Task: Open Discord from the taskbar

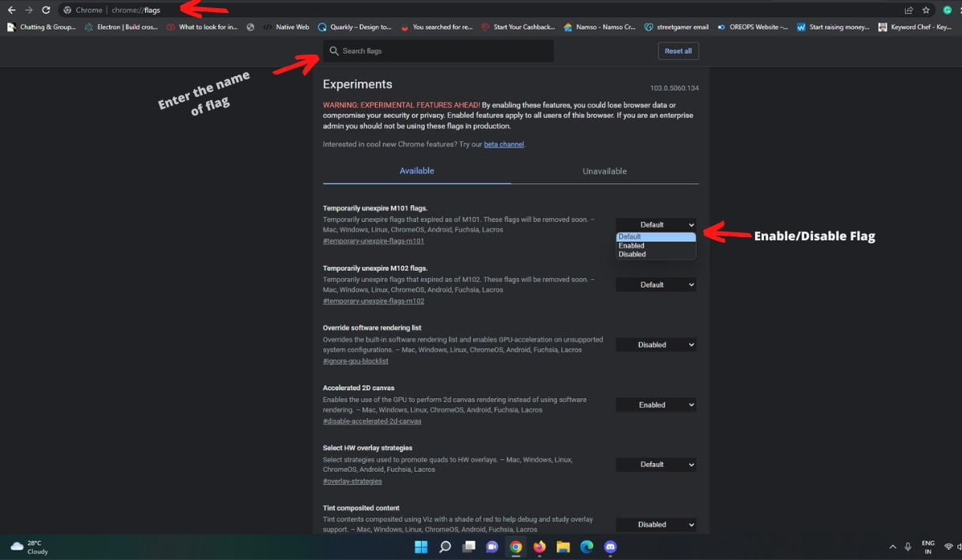Action: point(611,547)
